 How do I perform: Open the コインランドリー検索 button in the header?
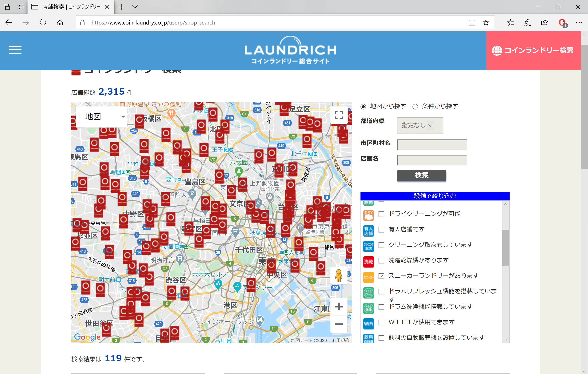(x=533, y=51)
